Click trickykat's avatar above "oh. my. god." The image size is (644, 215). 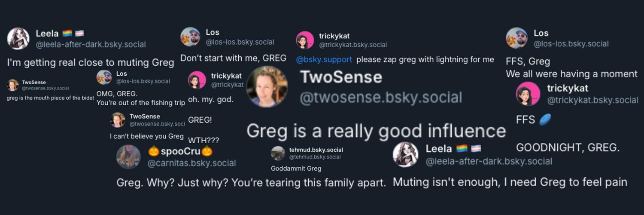(x=197, y=80)
